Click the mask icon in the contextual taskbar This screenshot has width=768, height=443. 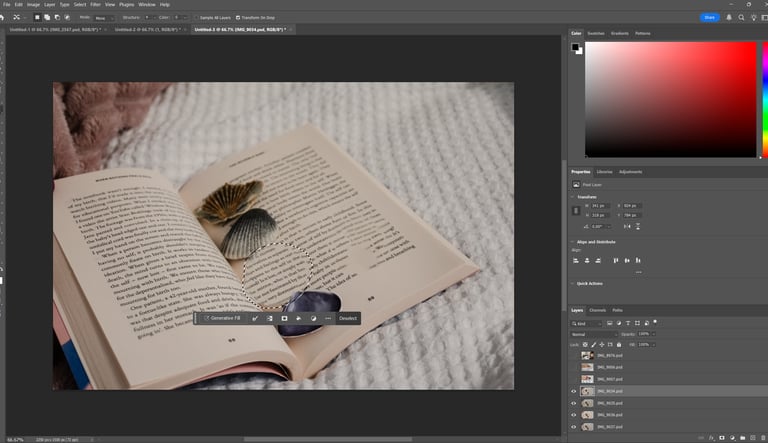click(x=284, y=318)
